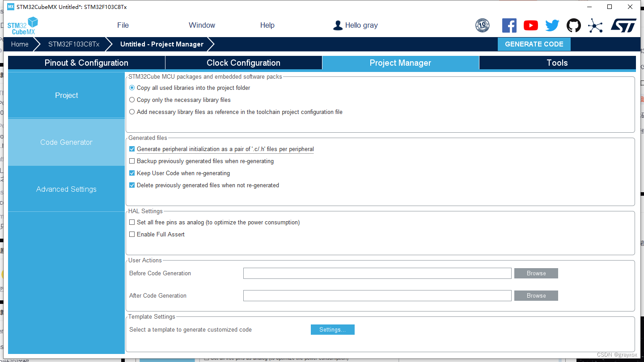Open the Twitter icon link
The width and height of the screenshot is (644, 362).
click(552, 25)
